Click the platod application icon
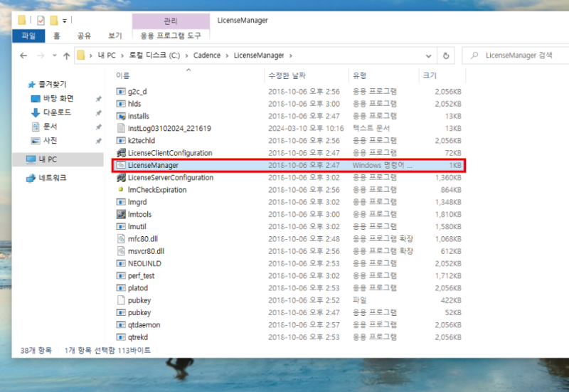The width and height of the screenshot is (569, 392). (x=121, y=288)
